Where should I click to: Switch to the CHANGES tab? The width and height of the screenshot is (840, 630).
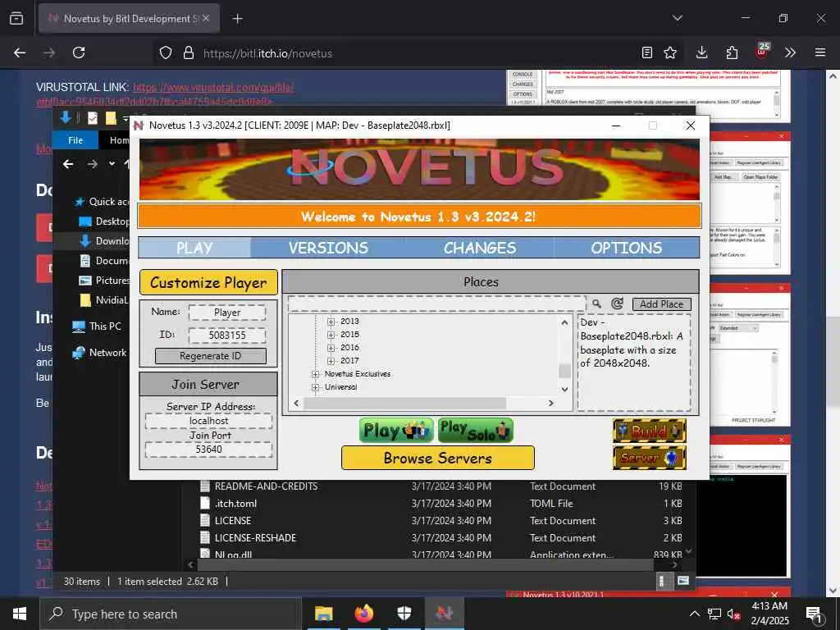(480, 248)
